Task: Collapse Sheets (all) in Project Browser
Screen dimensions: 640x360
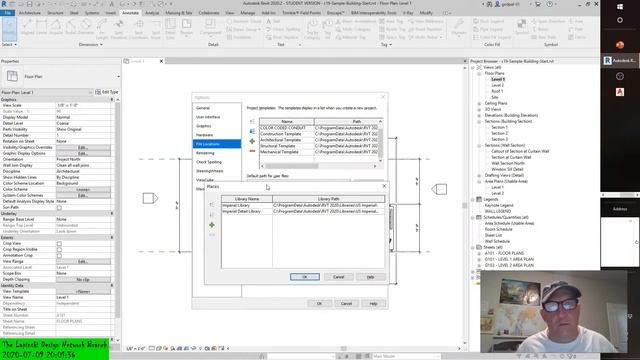Action: 473,247
